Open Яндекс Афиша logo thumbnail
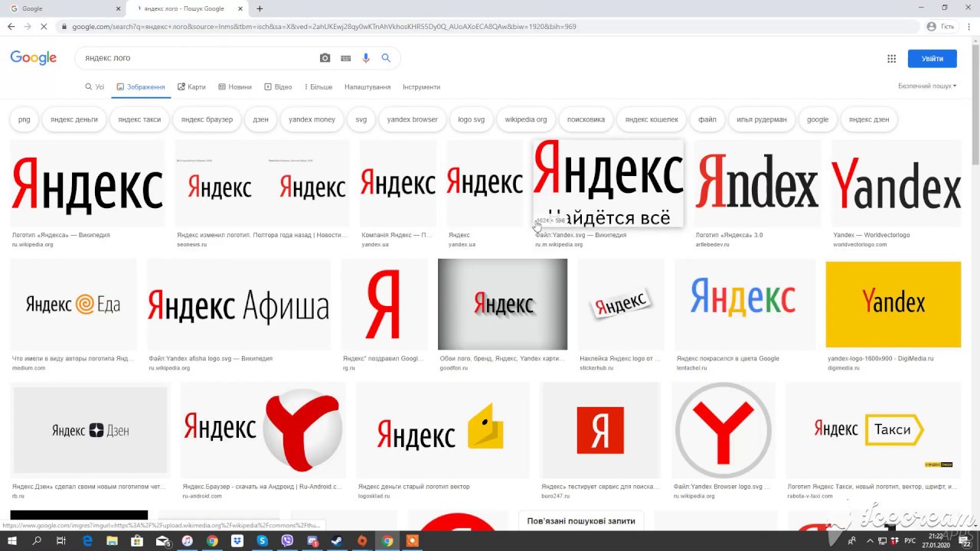Viewport: 980px width, 551px height. pos(238,305)
